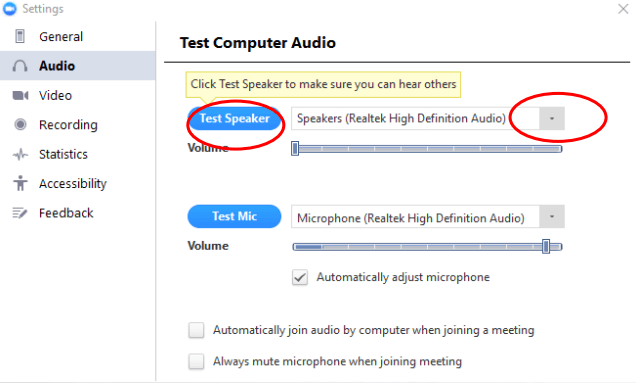Click the Video camera icon
This screenshot has height=383, width=636.
[x=20, y=95]
